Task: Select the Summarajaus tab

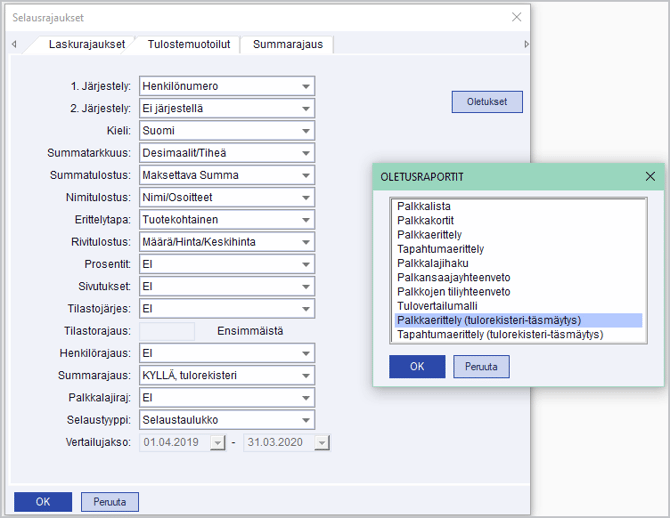Action: [x=286, y=44]
